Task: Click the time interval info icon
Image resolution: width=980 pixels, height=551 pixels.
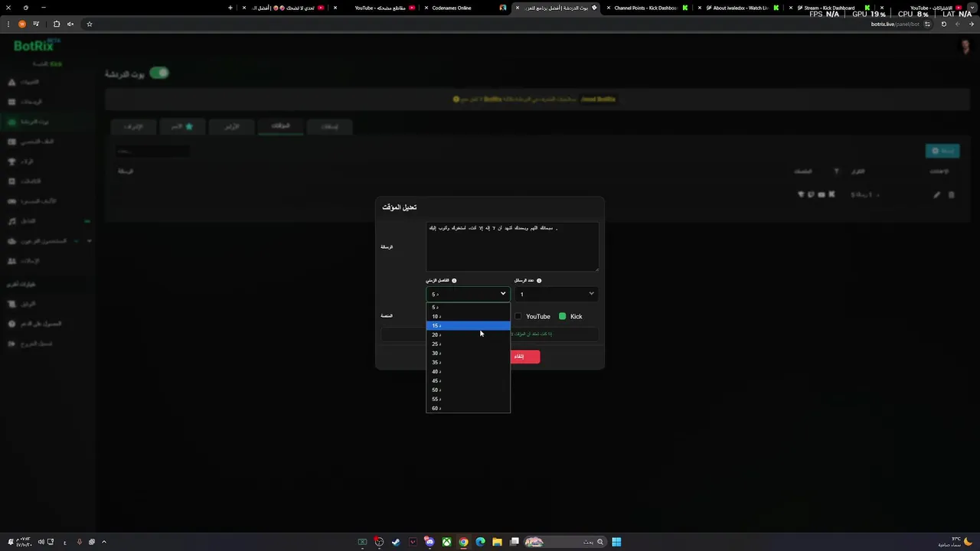Action: click(454, 280)
